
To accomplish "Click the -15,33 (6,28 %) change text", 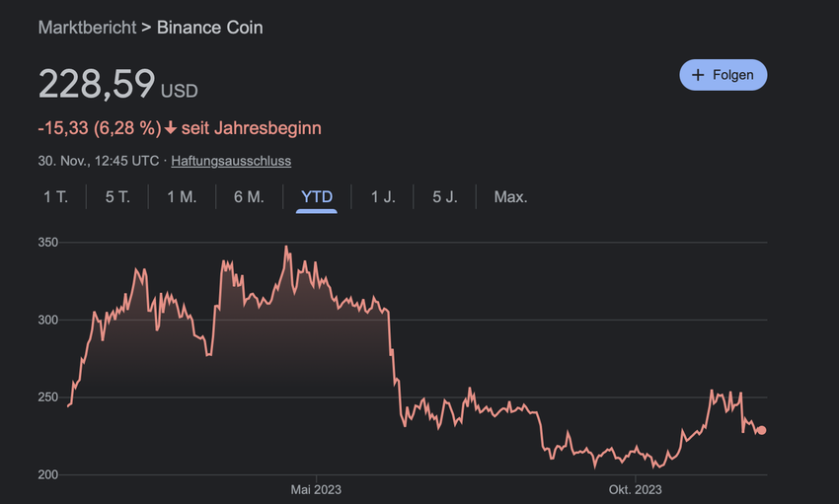I will point(99,128).
